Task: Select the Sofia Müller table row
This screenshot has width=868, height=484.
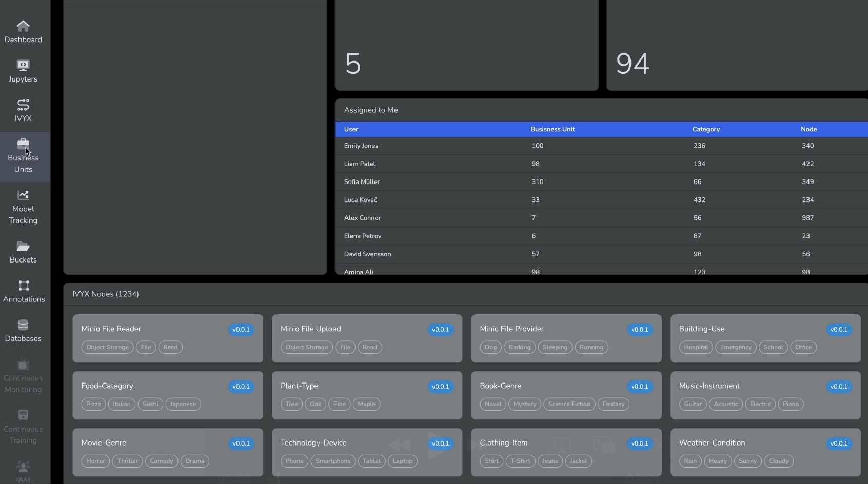Action: 600,182
